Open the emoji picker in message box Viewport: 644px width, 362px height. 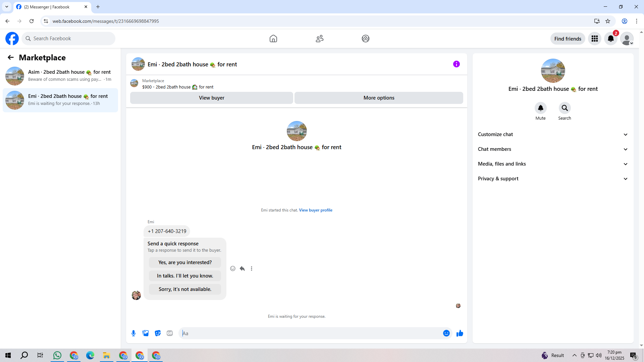(446, 333)
